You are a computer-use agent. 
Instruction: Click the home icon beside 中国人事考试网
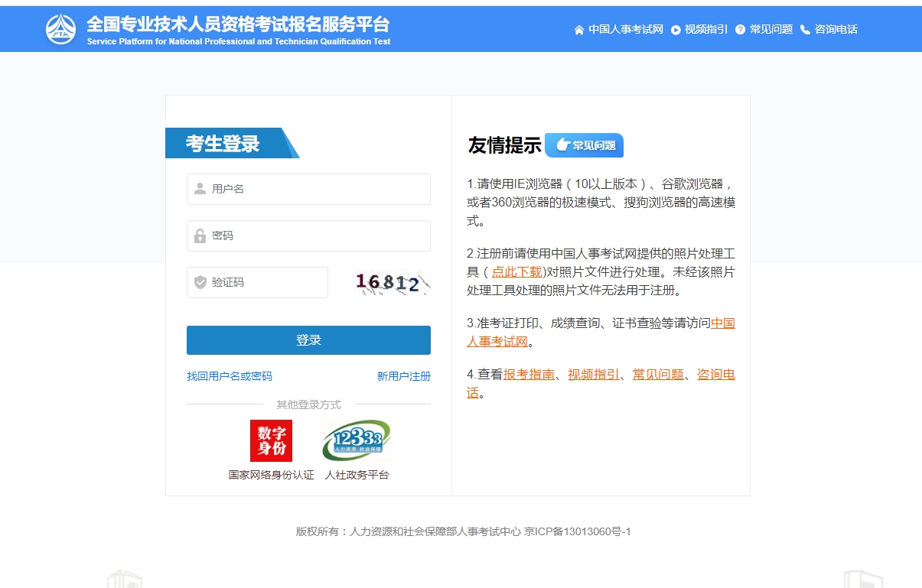click(578, 30)
